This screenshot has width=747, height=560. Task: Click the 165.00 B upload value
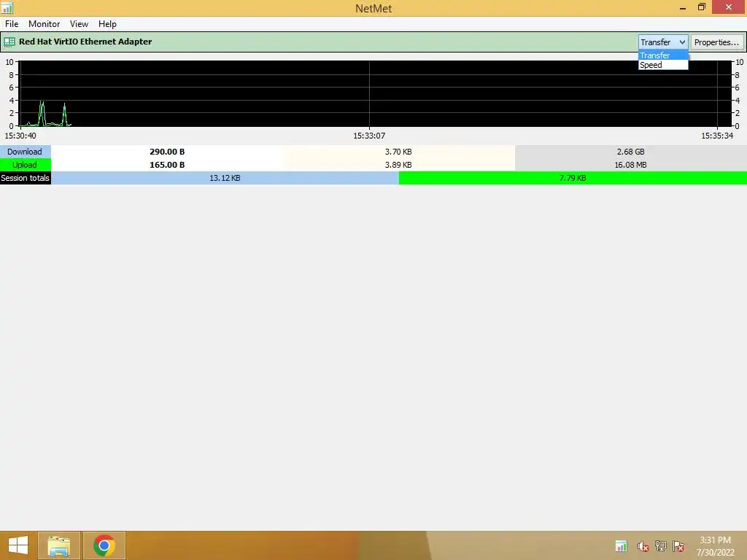click(x=167, y=165)
